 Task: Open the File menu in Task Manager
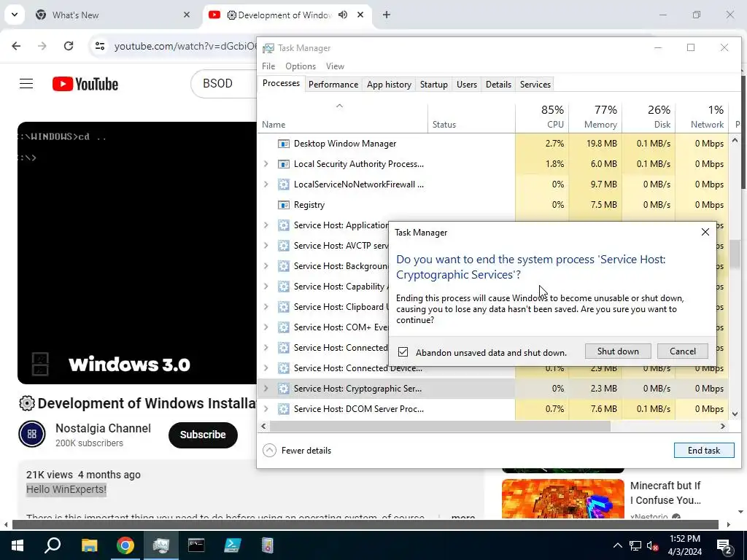click(x=268, y=66)
